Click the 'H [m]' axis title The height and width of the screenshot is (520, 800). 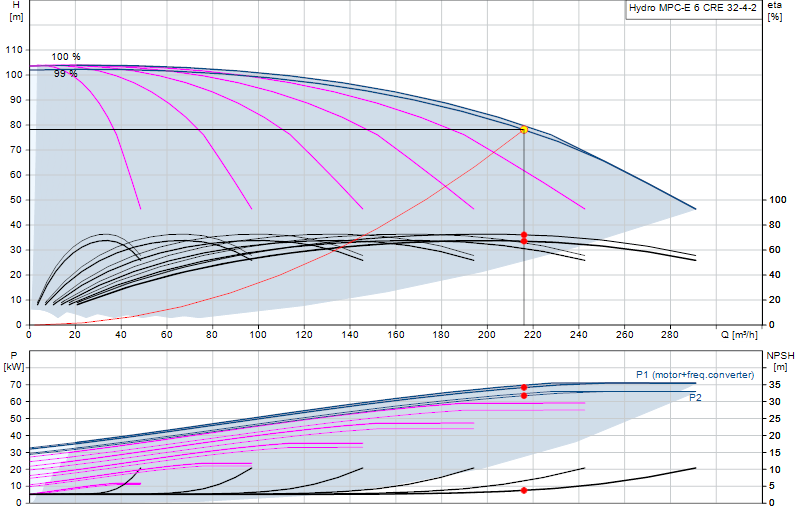[16, 11]
